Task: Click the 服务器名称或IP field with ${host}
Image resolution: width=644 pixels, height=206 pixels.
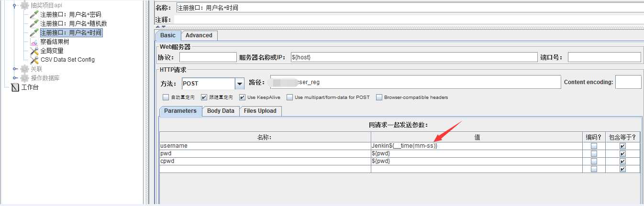Action: point(414,57)
